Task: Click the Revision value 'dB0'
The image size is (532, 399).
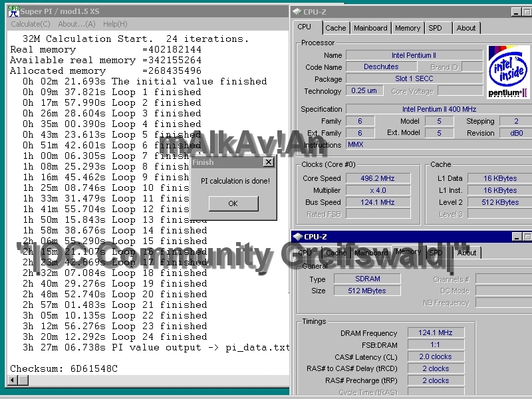Action: 516,133
